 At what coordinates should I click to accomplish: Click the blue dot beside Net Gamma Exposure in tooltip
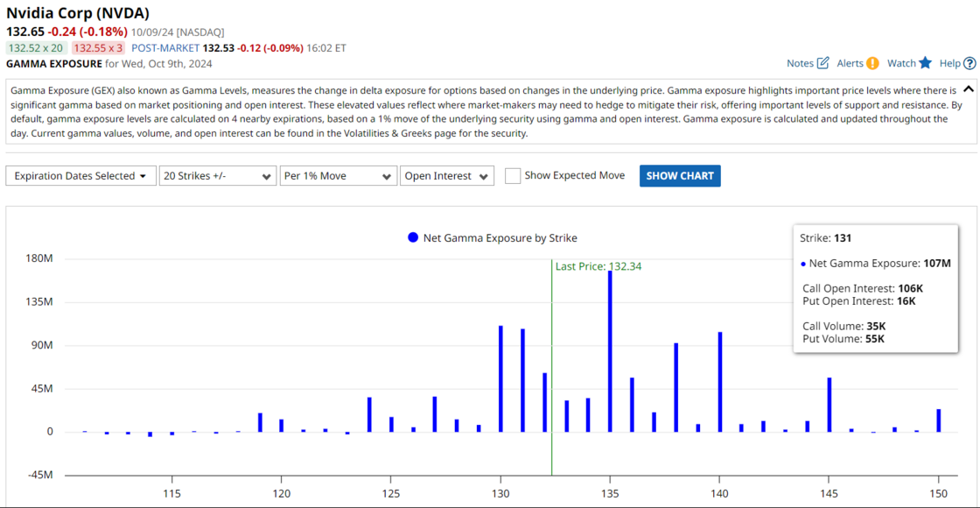tap(802, 264)
